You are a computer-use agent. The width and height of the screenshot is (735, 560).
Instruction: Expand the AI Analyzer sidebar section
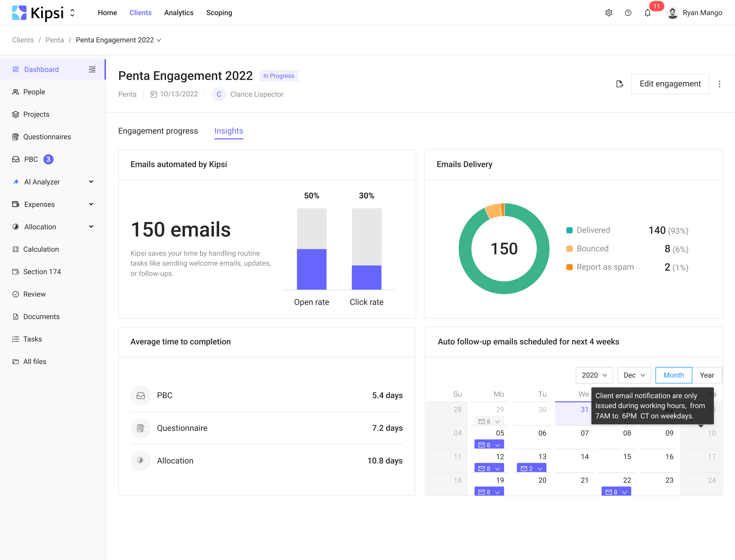click(91, 182)
